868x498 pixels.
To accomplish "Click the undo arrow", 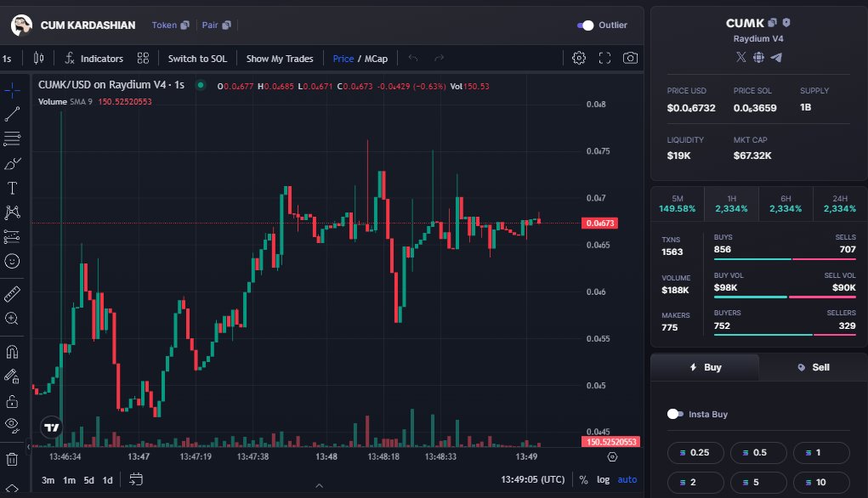I will pyautogui.click(x=413, y=58).
